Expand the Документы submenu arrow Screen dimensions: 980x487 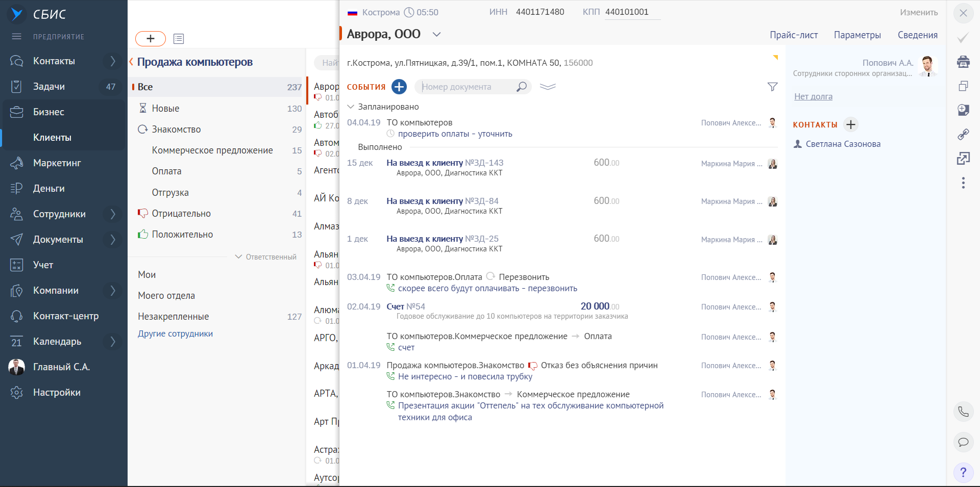coord(113,240)
